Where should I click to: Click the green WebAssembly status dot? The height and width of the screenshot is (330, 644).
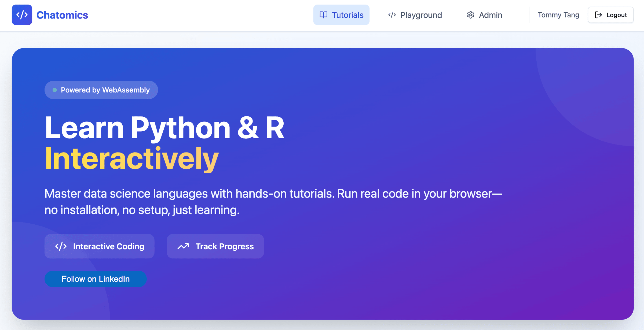[55, 90]
